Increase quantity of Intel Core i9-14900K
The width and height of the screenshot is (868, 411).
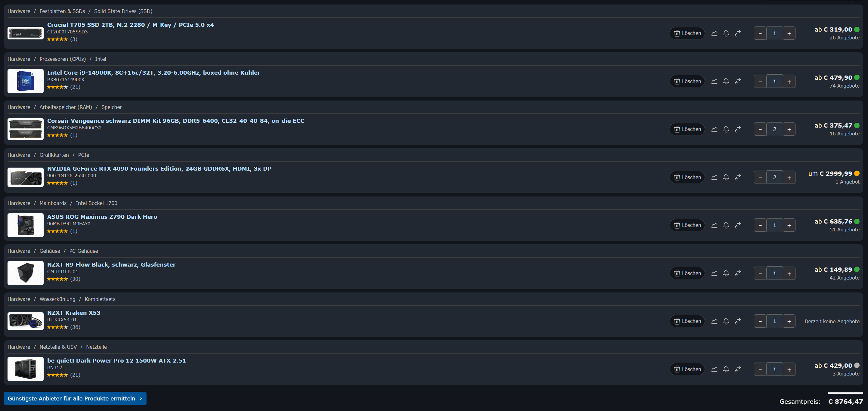click(x=789, y=82)
